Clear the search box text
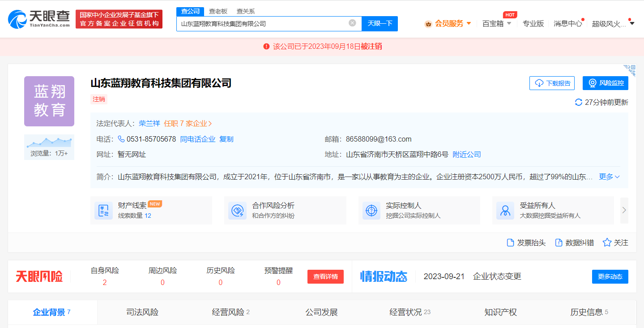The image size is (644, 328). pos(352,23)
